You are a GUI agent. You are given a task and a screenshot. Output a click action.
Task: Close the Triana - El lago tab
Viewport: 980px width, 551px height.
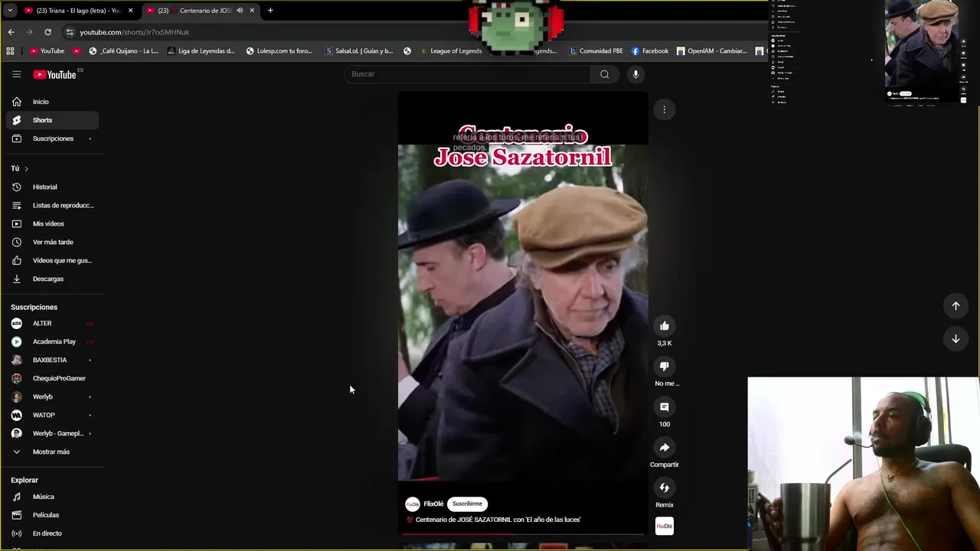(x=131, y=11)
